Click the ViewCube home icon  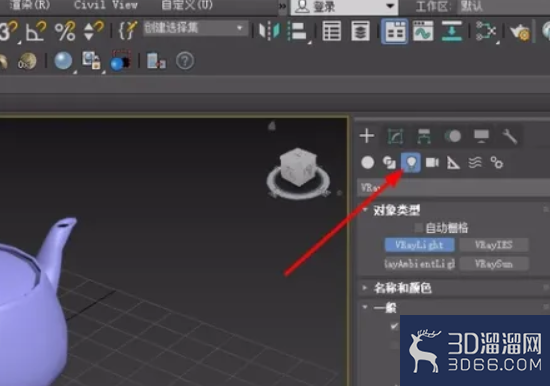click(x=272, y=126)
